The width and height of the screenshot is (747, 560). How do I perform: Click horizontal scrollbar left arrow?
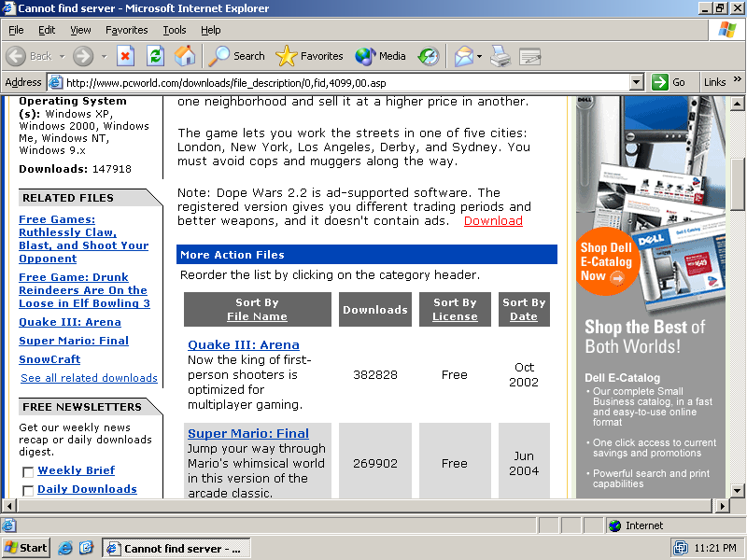[x=9, y=506]
